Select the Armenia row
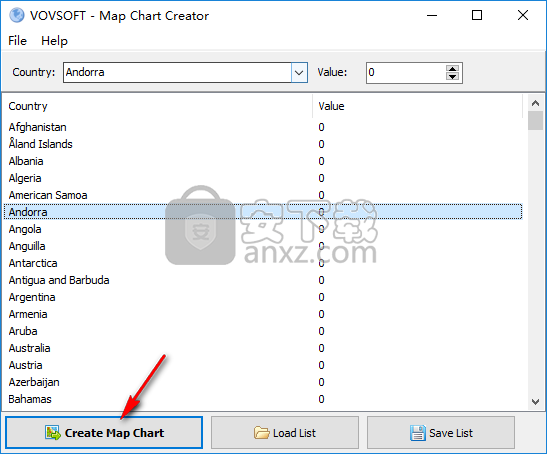The width and height of the screenshot is (547, 454). (x=263, y=314)
